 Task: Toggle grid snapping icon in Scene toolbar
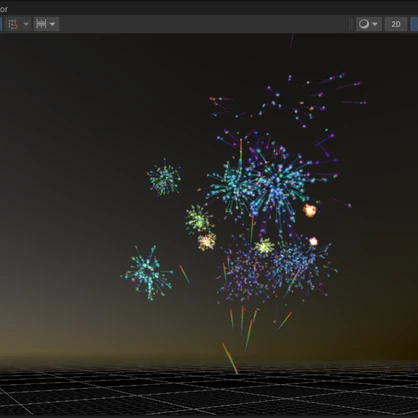pyautogui.click(x=13, y=24)
